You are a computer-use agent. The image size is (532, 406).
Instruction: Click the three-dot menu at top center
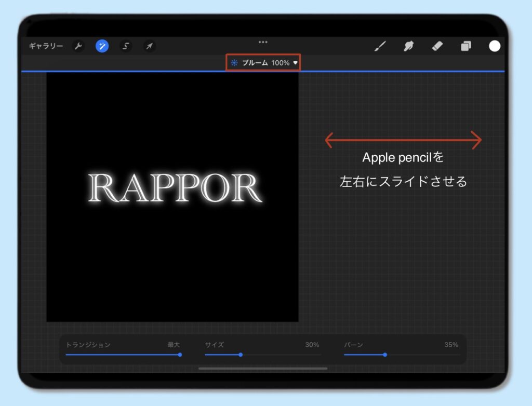(263, 42)
